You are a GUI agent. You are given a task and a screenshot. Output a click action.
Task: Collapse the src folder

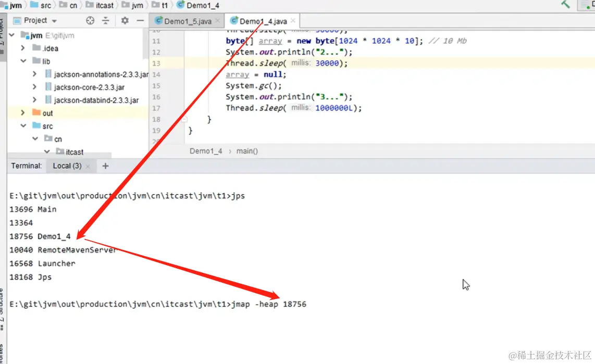(x=23, y=125)
